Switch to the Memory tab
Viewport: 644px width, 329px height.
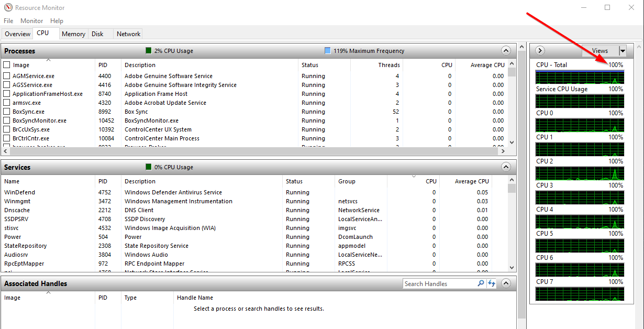tap(73, 34)
